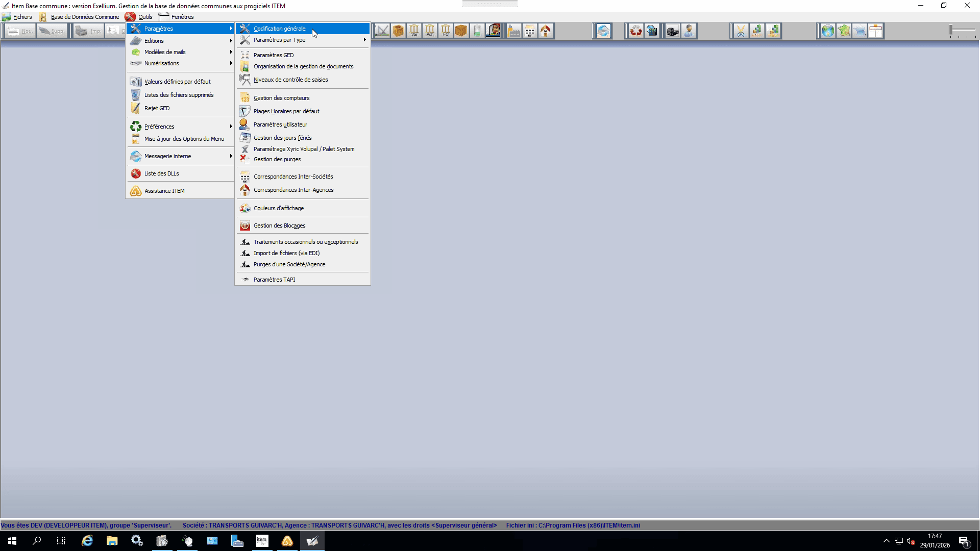Click the Supp. toolbar button
Image resolution: width=980 pixels, height=551 pixels.
(x=52, y=31)
